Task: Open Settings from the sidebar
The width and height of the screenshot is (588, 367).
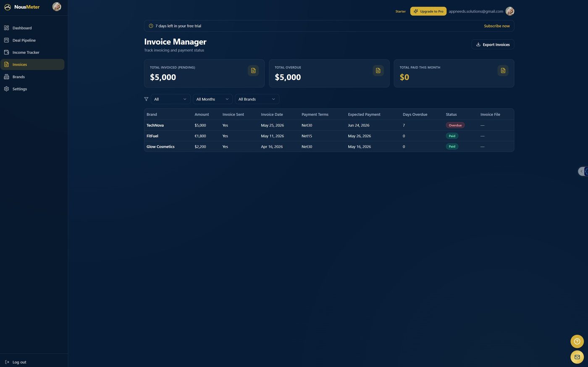Action: pos(32,89)
